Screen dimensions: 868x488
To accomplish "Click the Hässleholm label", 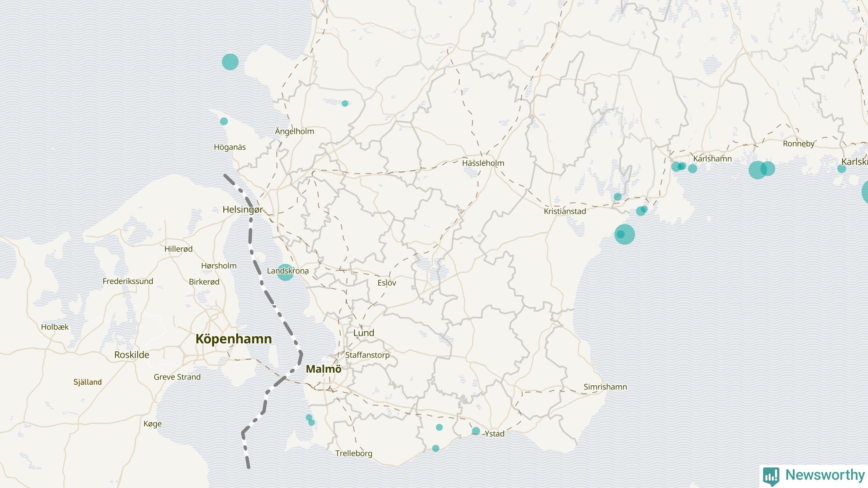I will click(483, 163).
